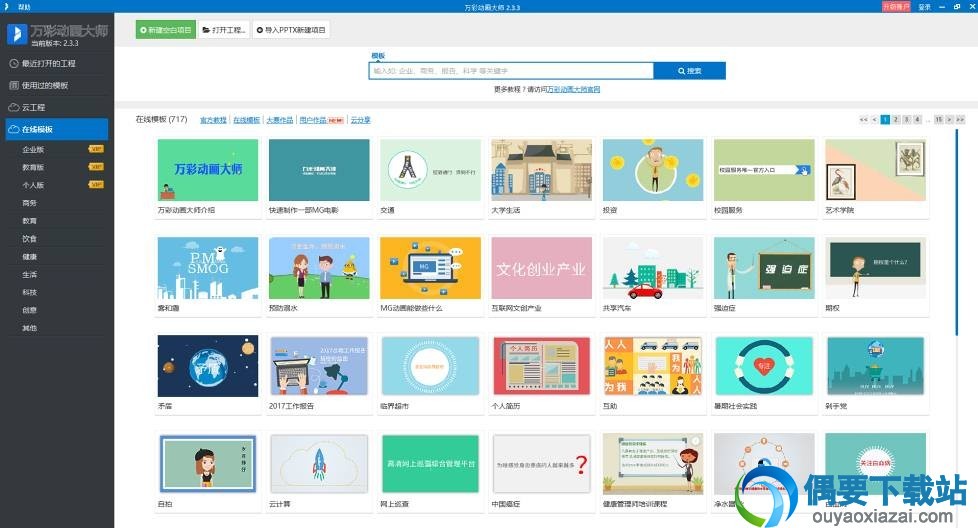Open the 强迫症 template thumbnail
This screenshot has height=528, width=978.
click(x=764, y=268)
